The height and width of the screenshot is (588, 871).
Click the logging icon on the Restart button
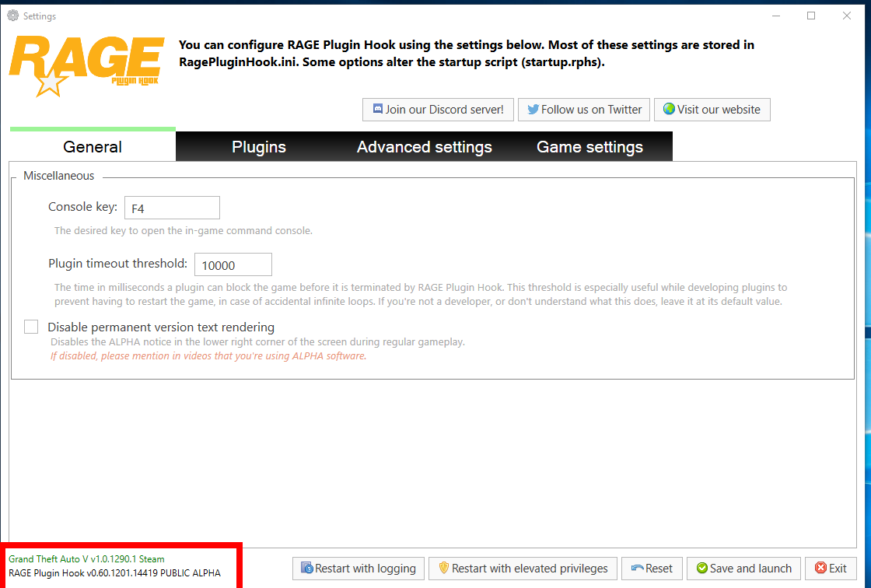[x=306, y=568]
